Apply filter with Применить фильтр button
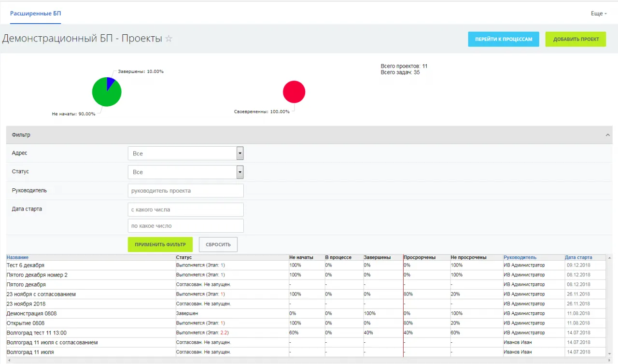 160,244
